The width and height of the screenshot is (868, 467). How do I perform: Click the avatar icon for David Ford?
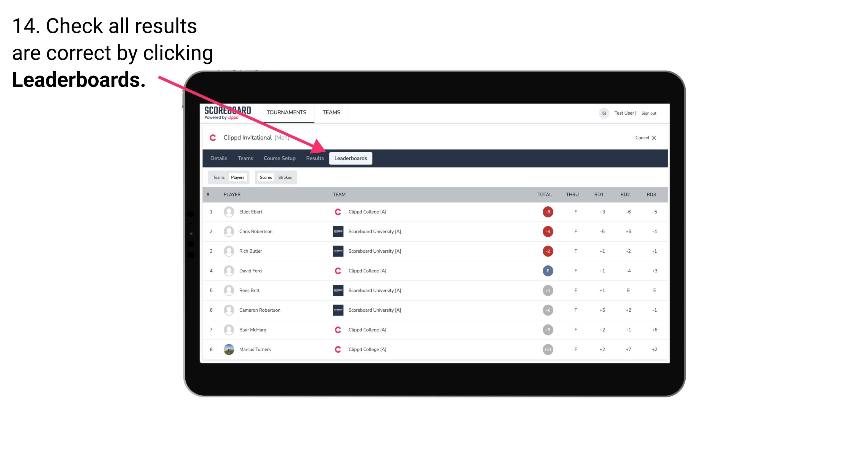click(x=228, y=270)
